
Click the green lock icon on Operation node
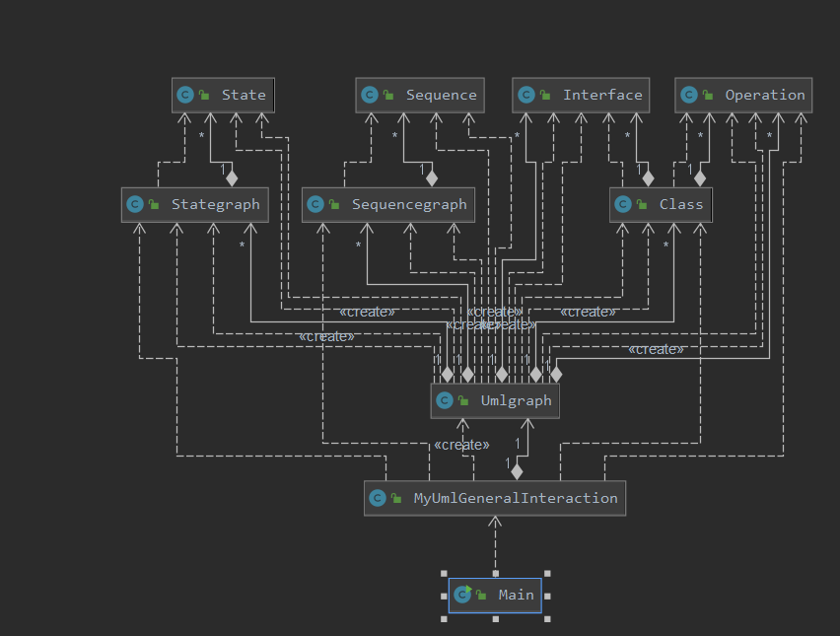pos(708,96)
